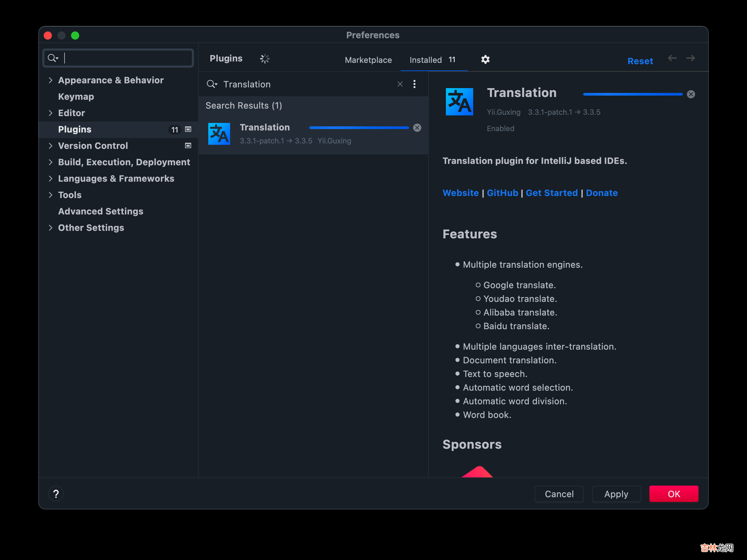Open the settings search history magnifier

coord(53,58)
